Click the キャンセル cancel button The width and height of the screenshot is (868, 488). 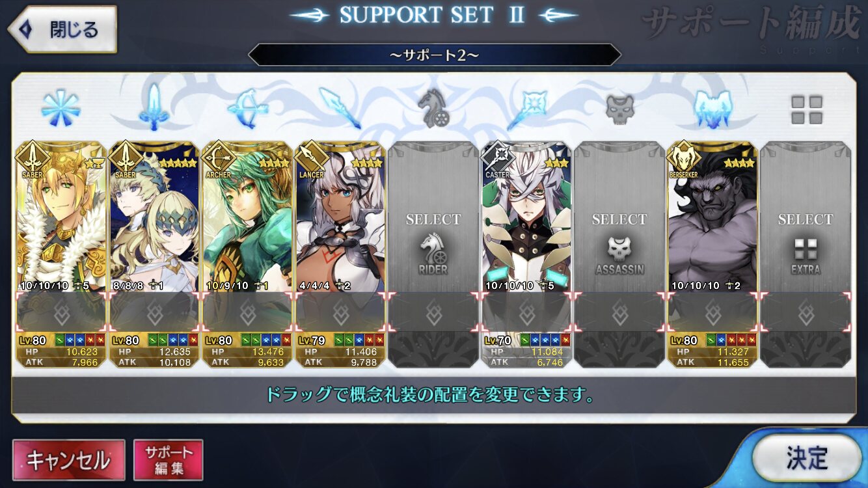pos(68,460)
